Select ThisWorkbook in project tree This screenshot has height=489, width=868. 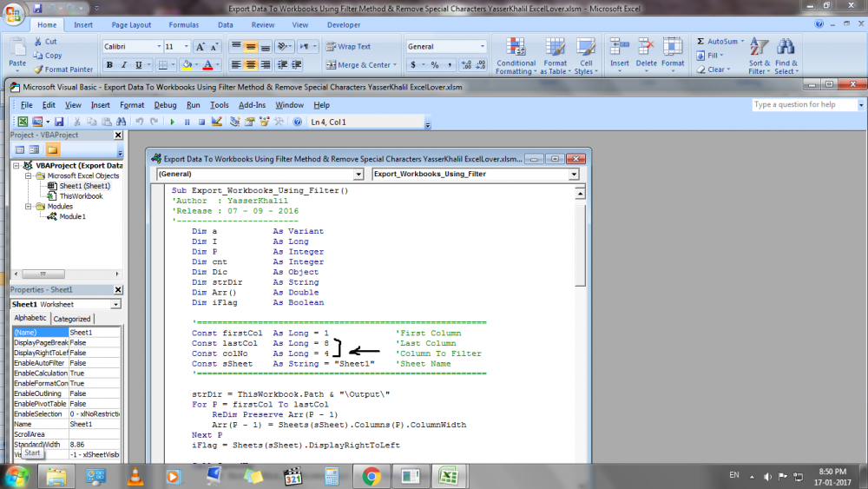tap(81, 196)
